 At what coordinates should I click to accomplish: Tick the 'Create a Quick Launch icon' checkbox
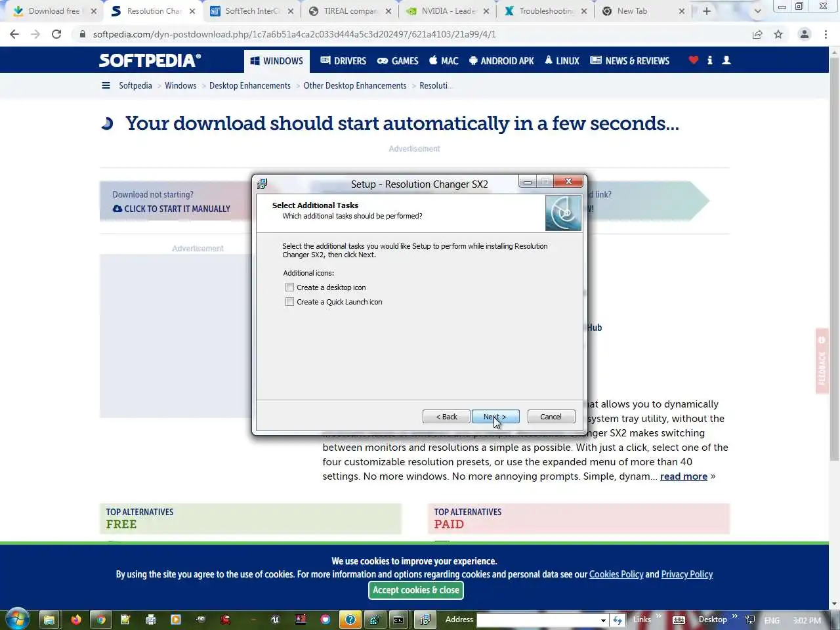tap(289, 302)
